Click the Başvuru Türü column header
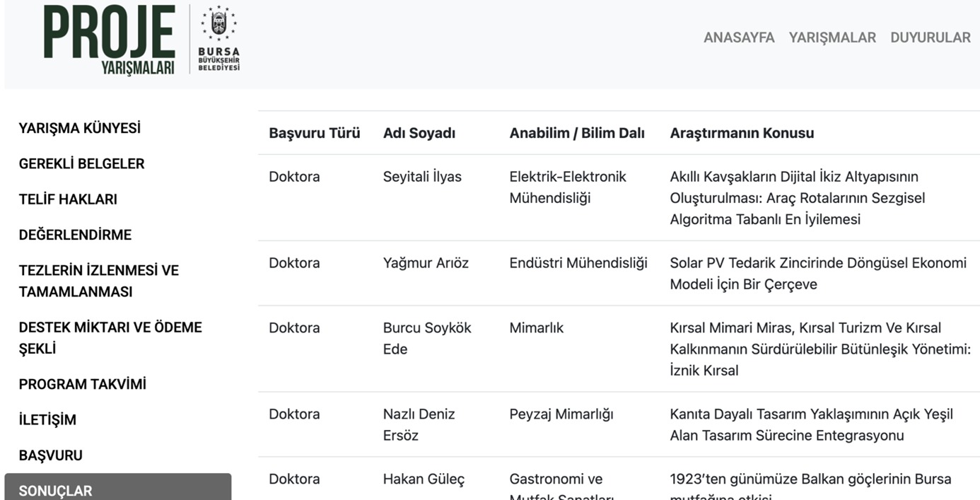Viewport: 980px width, 500px height. (314, 133)
